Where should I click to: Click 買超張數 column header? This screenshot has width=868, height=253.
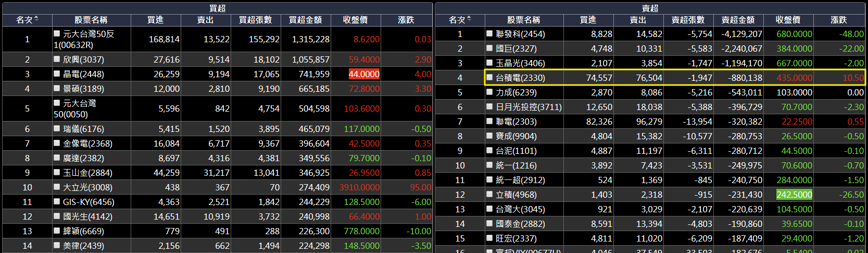(255, 20)
